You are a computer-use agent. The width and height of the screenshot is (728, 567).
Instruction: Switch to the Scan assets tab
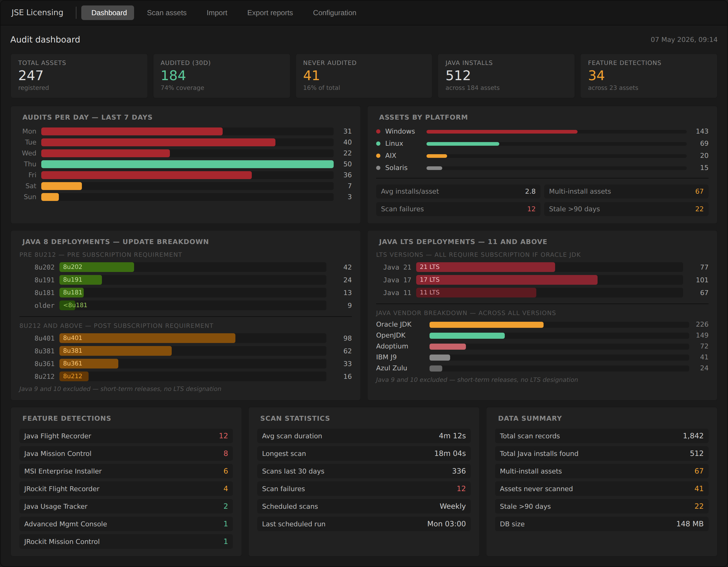[167, 13]
